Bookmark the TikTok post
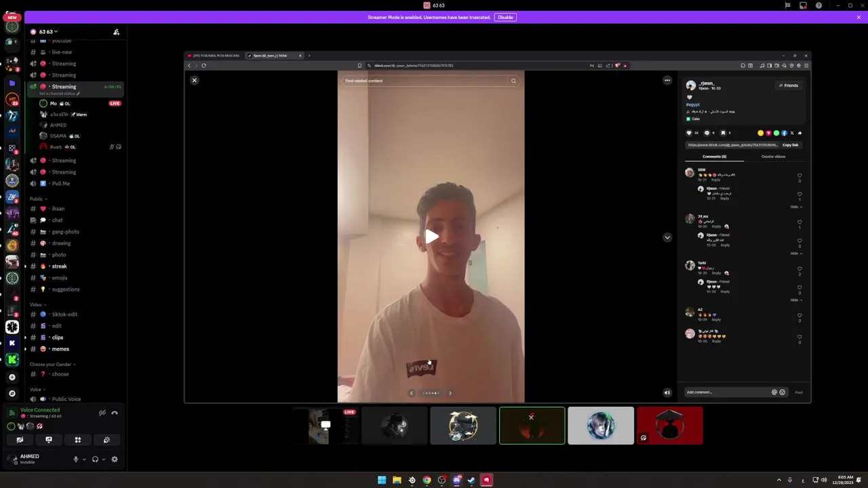The image size is (868, 488). point(723,133)
